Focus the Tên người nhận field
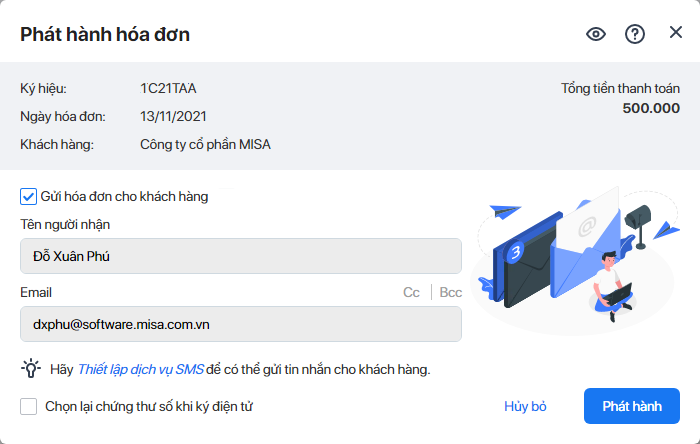This screenshot has height=444, width=700. pos(240,256)
